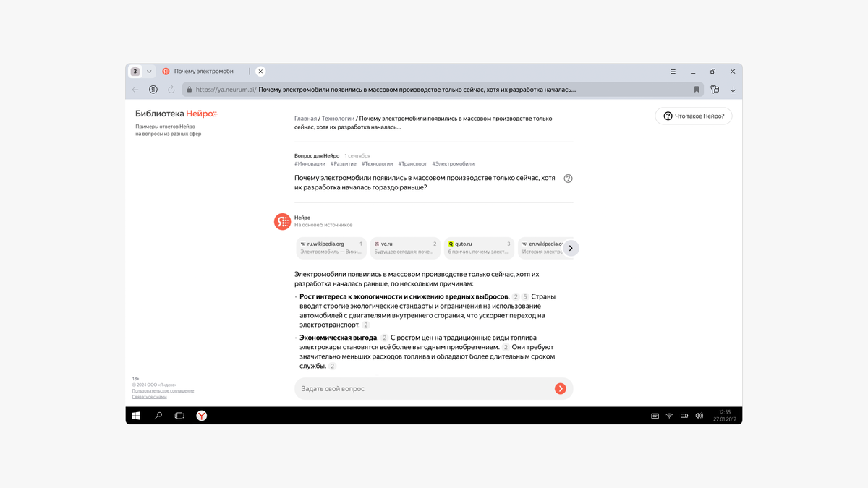Click the browser back arrow
868x488 pixels.
(x=135, y=90)
